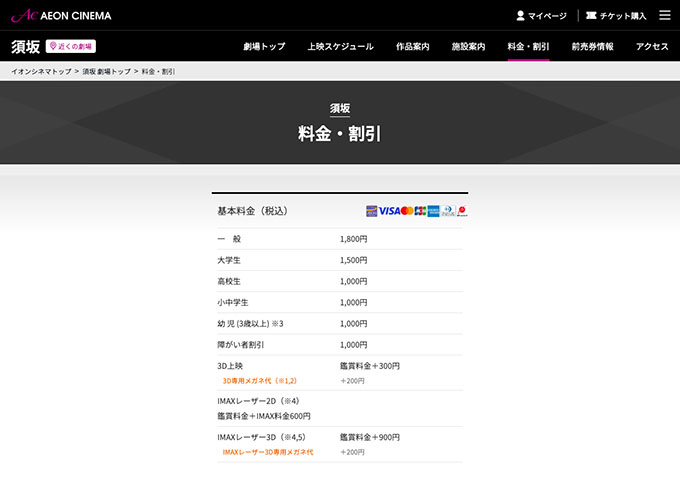Click the 3D専用メガネ代 orange note
Screen dimensions: 680x480
tap(259, 381)
